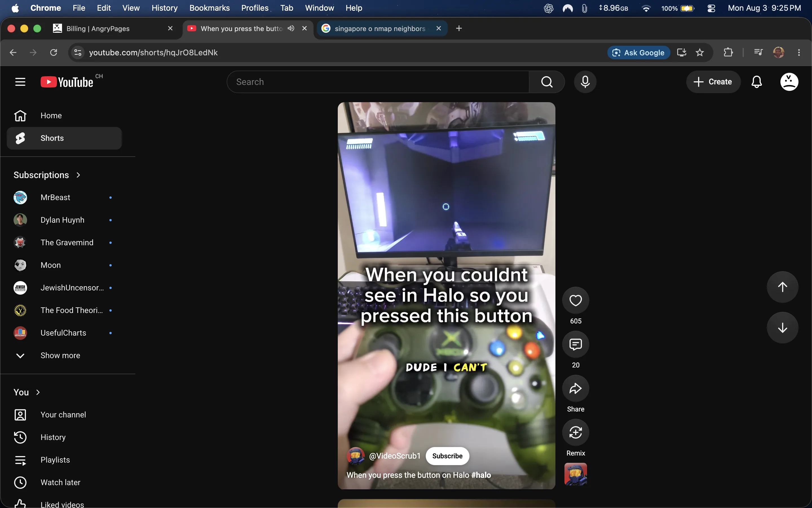Open Your channel

(x=64, y=415)
